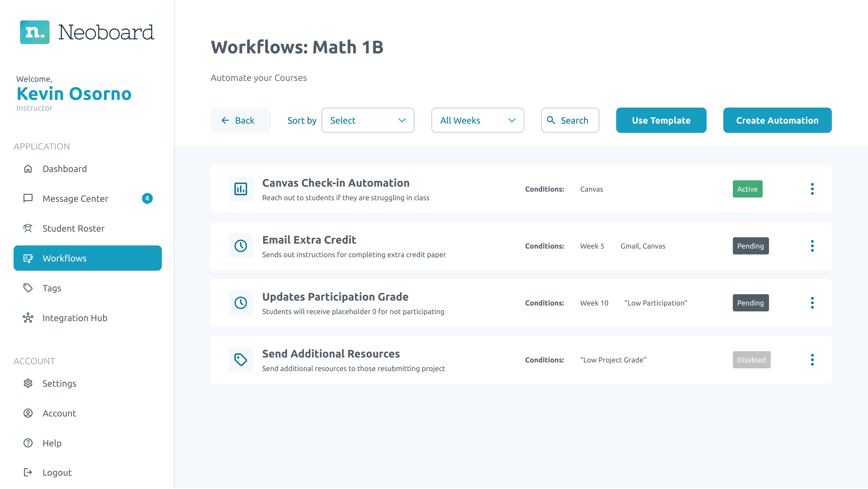Click the Canvas Check-in Automation bar chart icon
Image resolution: width=868 pixels, height=489 pixels.
[241, 189]
